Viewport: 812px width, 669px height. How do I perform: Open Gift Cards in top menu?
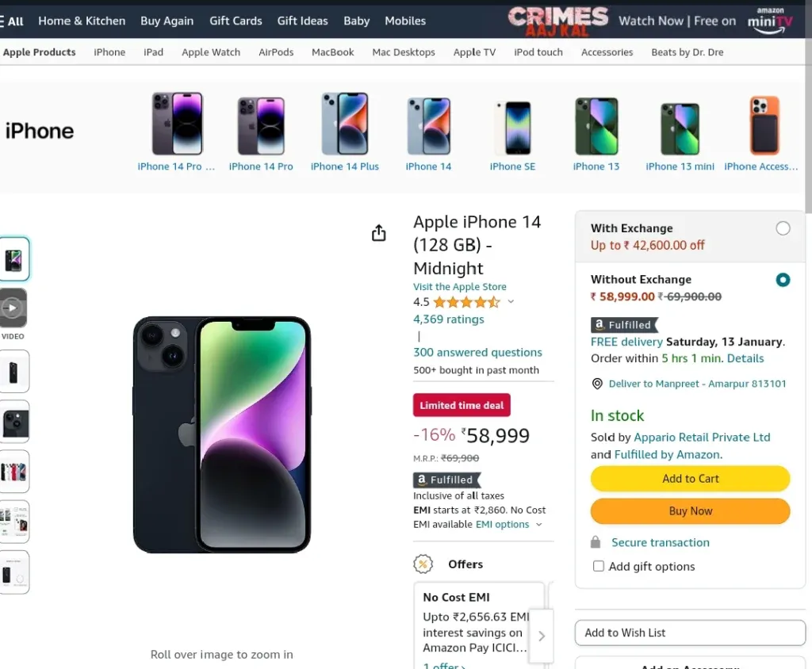[236, 21]
